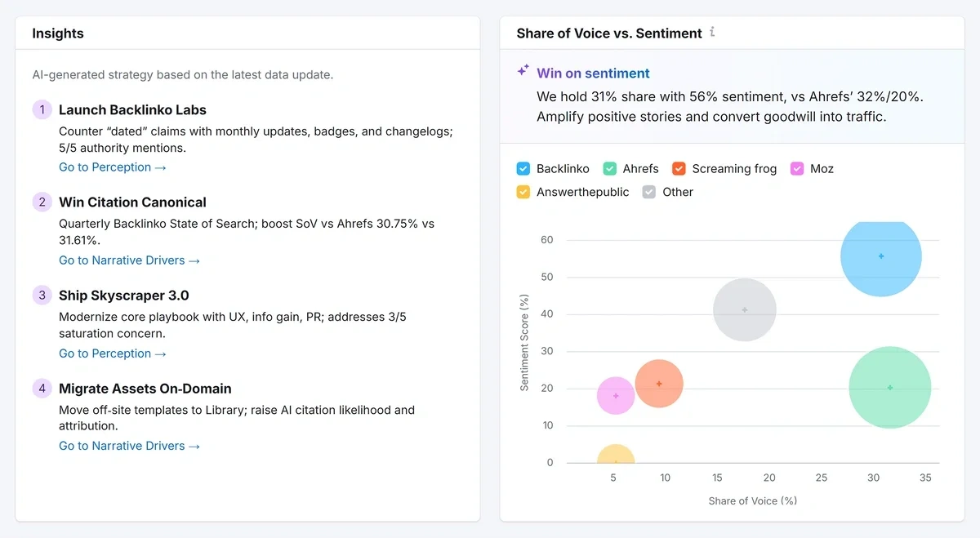Follow Go to Narrative Drivers under Win Citation Canonical

click(x=122, y=260)
